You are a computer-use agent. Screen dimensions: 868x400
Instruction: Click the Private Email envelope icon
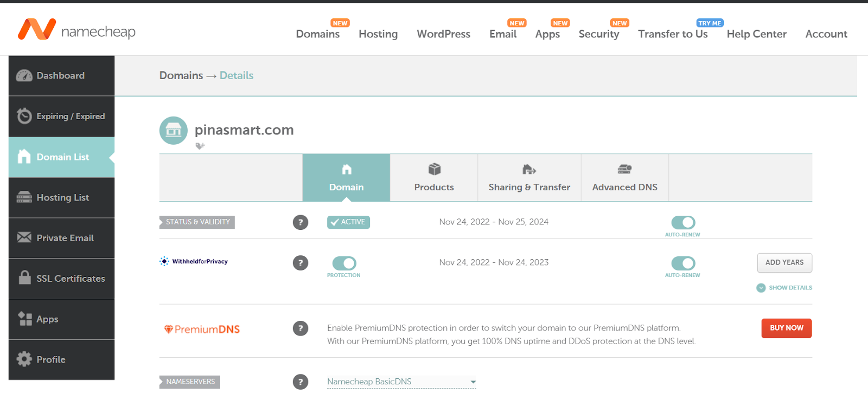24,237
